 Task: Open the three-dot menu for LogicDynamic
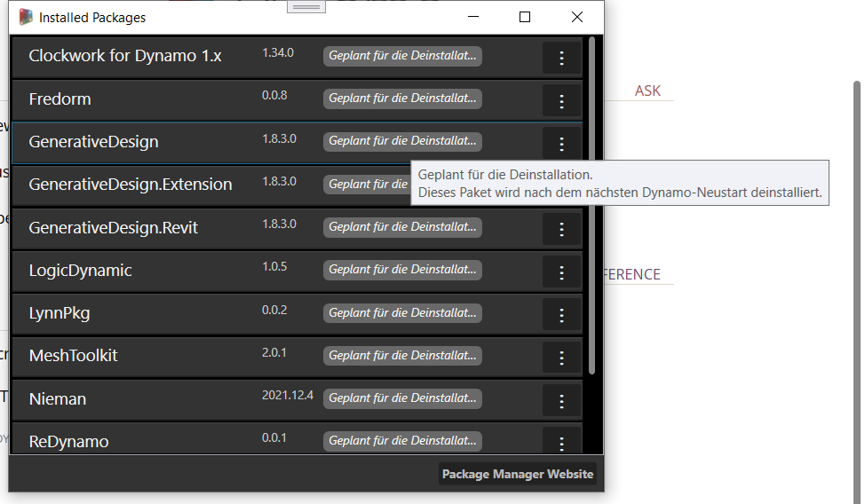coord(561,272)
